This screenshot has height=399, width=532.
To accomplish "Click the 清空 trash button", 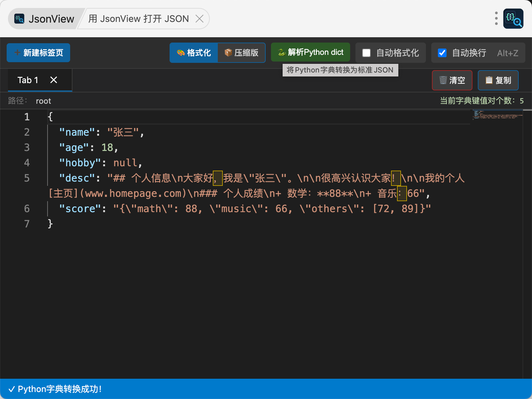I will tap(452, 80).
